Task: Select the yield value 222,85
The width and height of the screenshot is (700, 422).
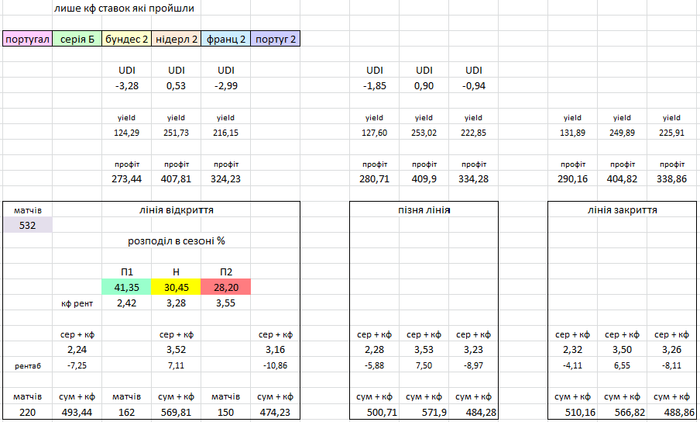Action: 474,133
